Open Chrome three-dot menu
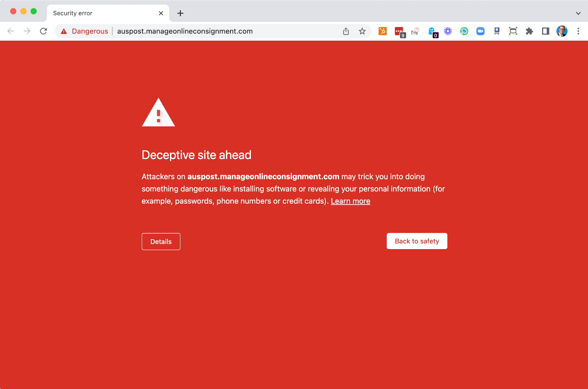The width and height of the screenshot is (588, 389). coord(578,31)
